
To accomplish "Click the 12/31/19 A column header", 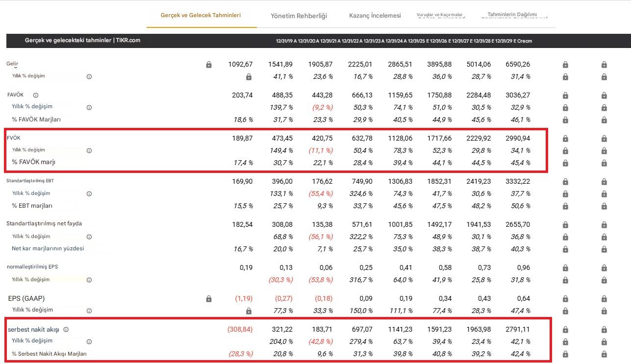I will (286, 41).
